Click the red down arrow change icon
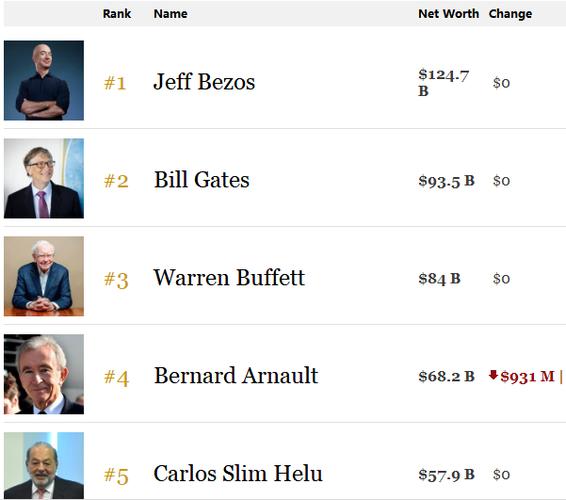Image resolution: width=566 pixels, height=500 pixels. 493,375
